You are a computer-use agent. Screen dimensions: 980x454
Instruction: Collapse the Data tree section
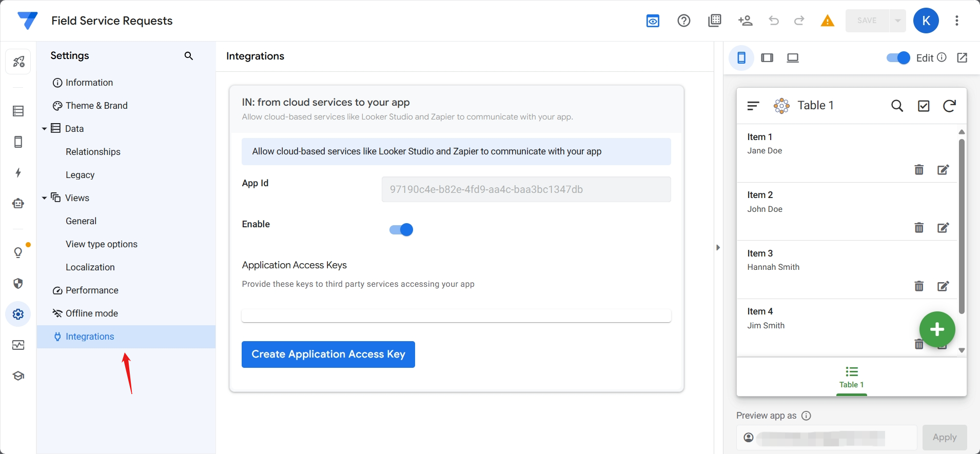[x=44, y=129]
